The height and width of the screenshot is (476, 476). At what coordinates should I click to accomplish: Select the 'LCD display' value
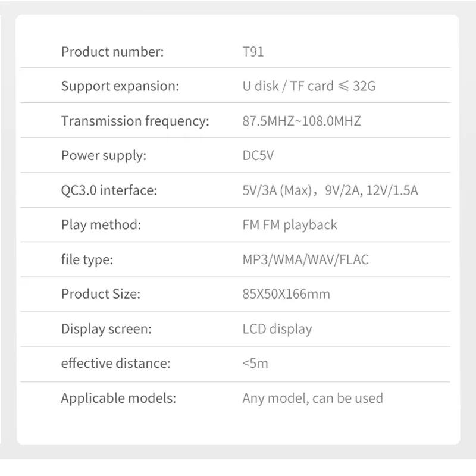coord(277,328)
